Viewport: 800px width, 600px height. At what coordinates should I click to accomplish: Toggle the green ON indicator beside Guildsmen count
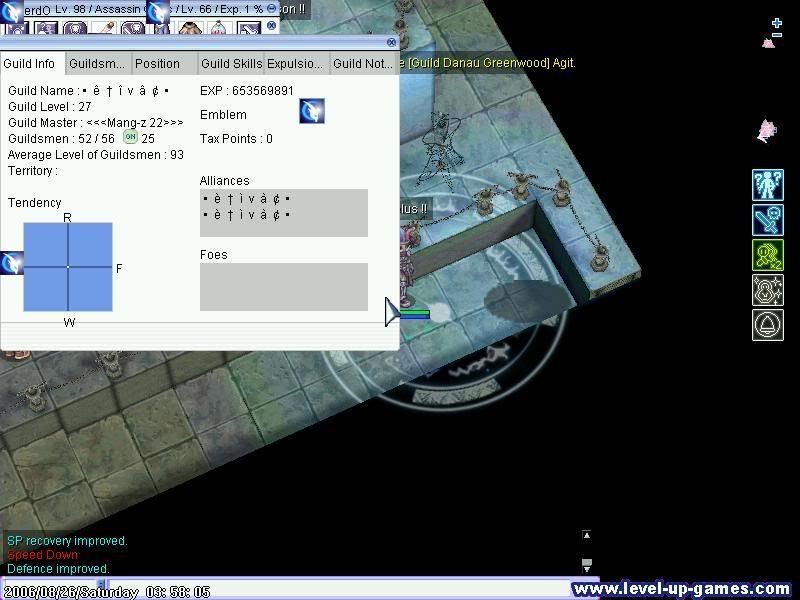[x=129, y=138]
